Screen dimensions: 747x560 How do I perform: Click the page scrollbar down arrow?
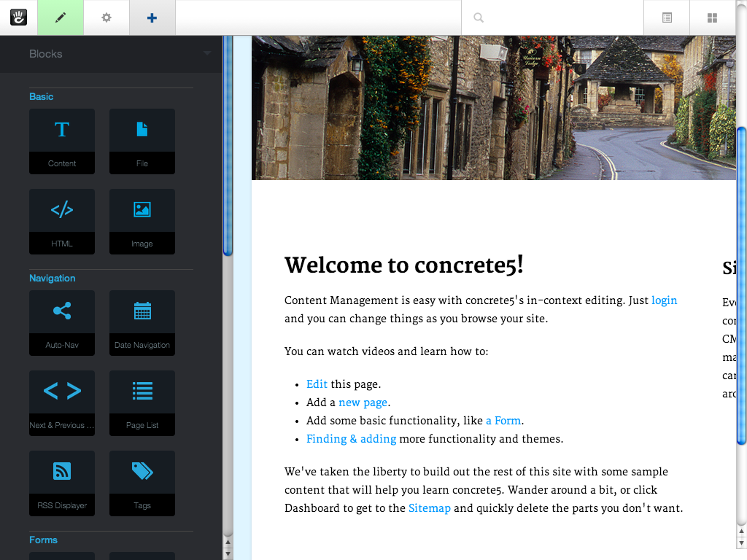click(741, 542)
